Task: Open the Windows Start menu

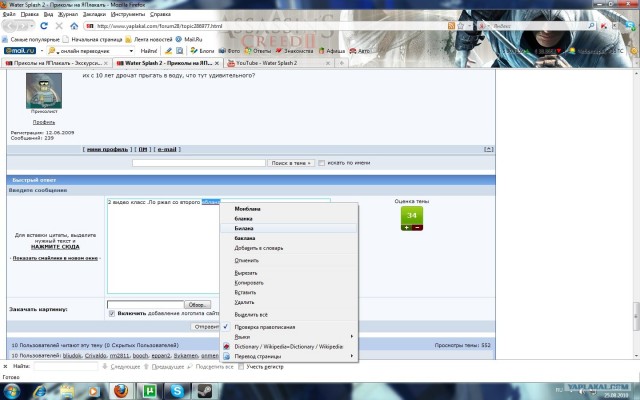Action: pos(11,391)
